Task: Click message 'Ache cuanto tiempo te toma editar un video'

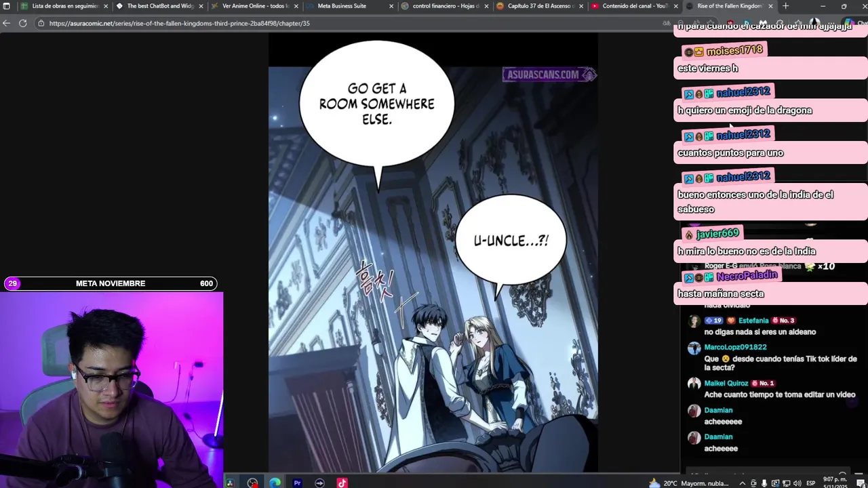Action: (x=780, y=394)
